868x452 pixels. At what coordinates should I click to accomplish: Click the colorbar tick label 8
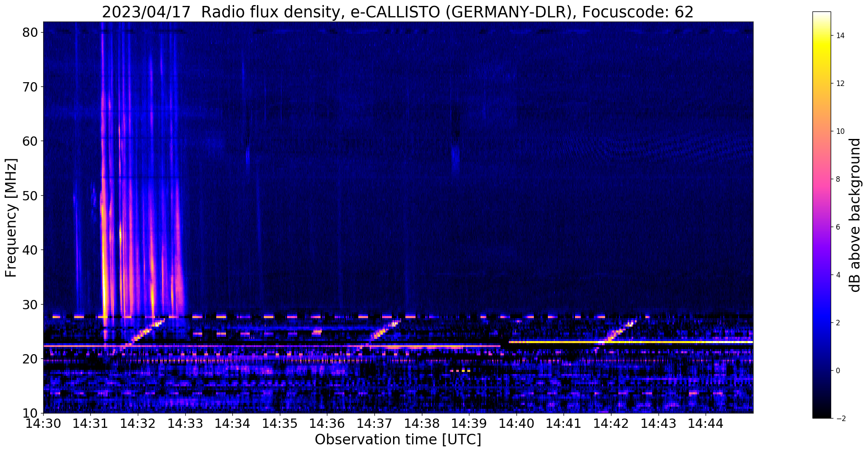pyautogui.click(x=837, y=179)
